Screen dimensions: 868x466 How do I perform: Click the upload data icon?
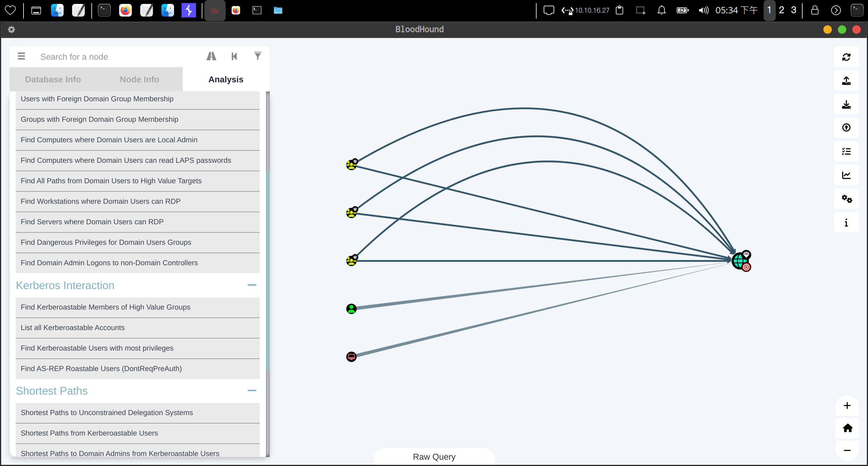point(846,128)
